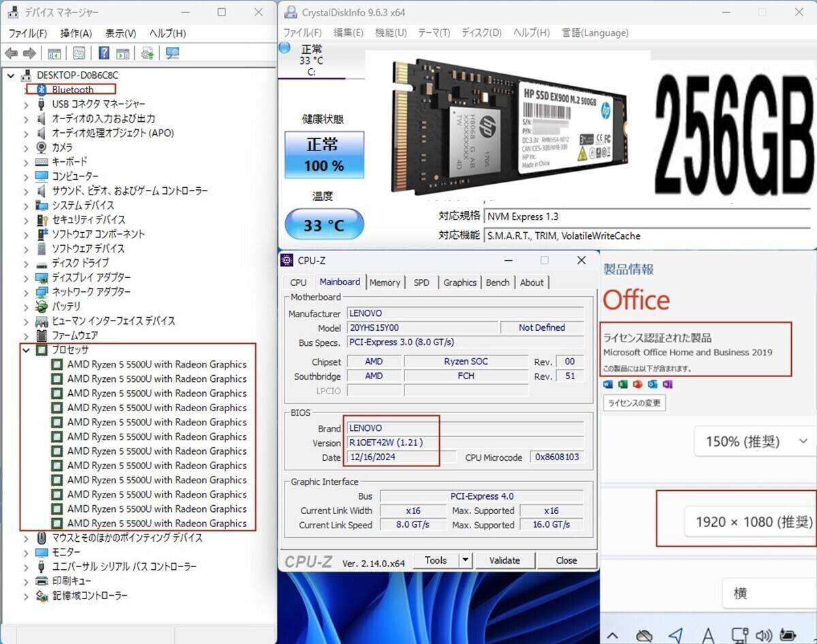This screenshot has height=644, width=817.
Task: Click Back arrow in Device Manager toolbar
Action: (x=11, y=53)
